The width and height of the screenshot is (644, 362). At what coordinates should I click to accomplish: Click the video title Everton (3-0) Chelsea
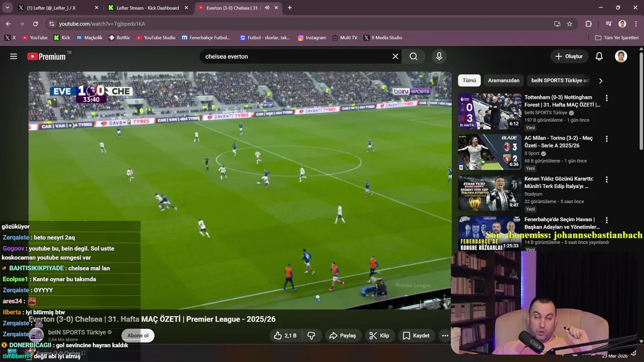tap(152, 319)
